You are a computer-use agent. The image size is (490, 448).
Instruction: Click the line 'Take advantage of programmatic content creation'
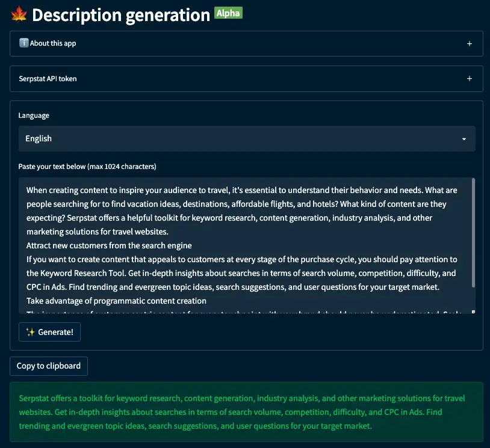tap(116, 301)
